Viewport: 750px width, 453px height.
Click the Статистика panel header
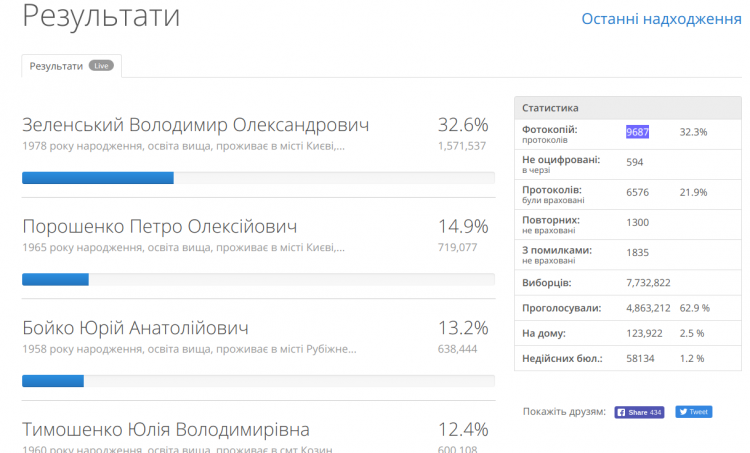click(550, 107)
